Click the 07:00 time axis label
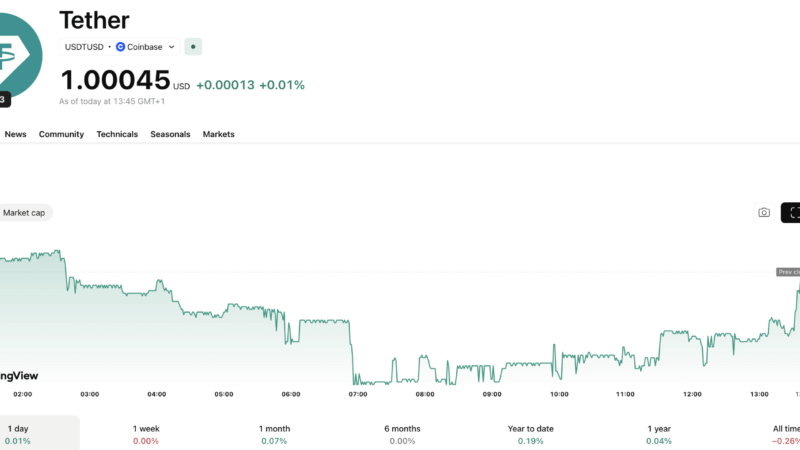The image size is (800, 450). (x=358, y=394)
